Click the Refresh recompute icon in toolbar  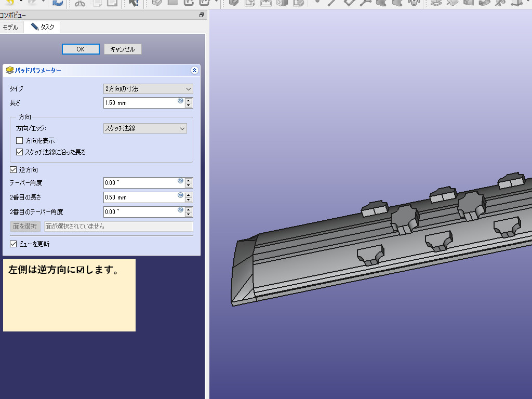point(58,3)
